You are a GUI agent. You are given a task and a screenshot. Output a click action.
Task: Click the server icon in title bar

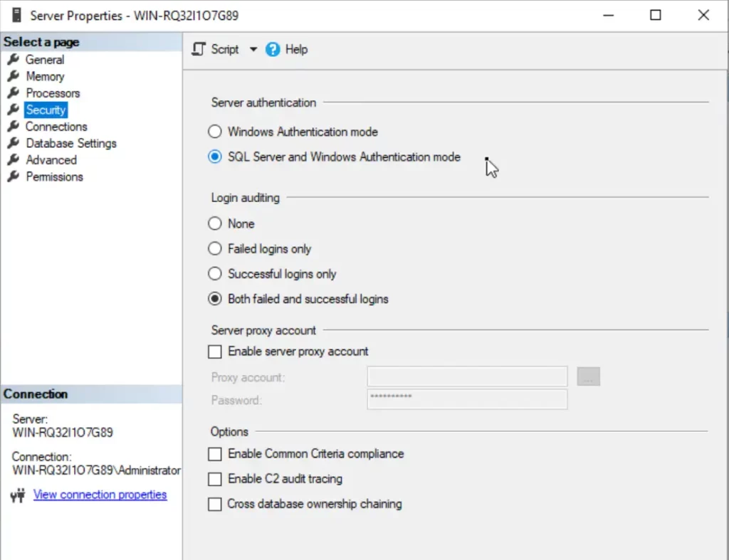17,15
